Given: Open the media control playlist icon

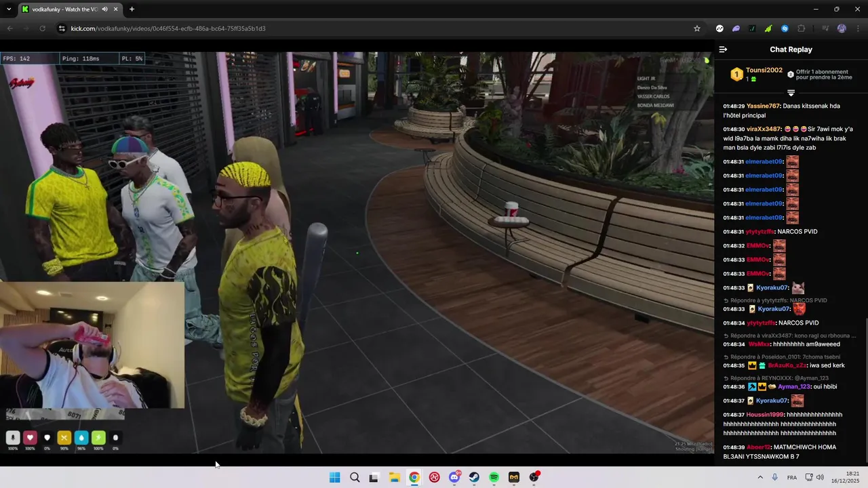Looking at the screenshot, I should pos(825,28).
